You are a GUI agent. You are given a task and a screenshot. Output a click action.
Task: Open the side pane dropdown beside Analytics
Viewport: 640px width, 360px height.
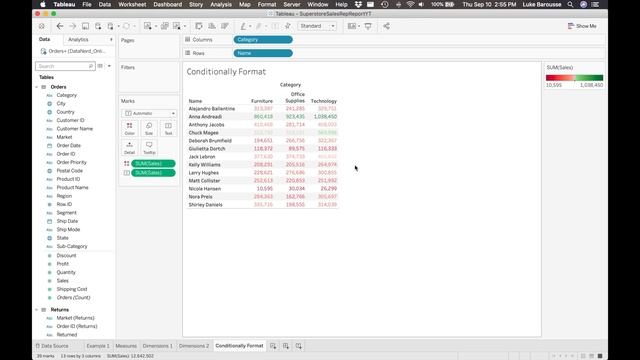tap(111, 40)
